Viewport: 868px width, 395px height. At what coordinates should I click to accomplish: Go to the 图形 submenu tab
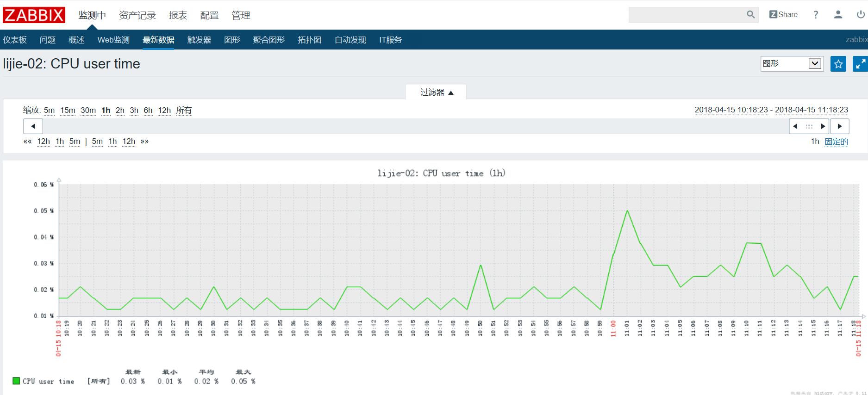(x=232, y=40)
